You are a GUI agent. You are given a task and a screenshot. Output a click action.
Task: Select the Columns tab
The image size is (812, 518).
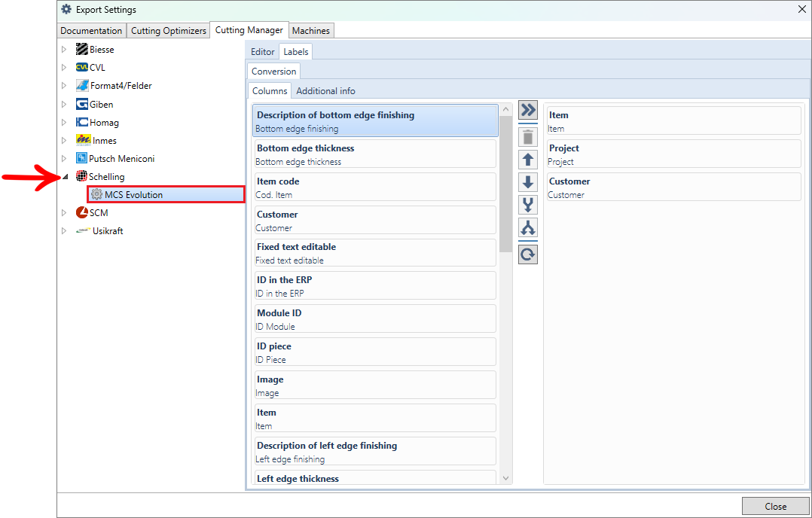[x=270, y=90]
